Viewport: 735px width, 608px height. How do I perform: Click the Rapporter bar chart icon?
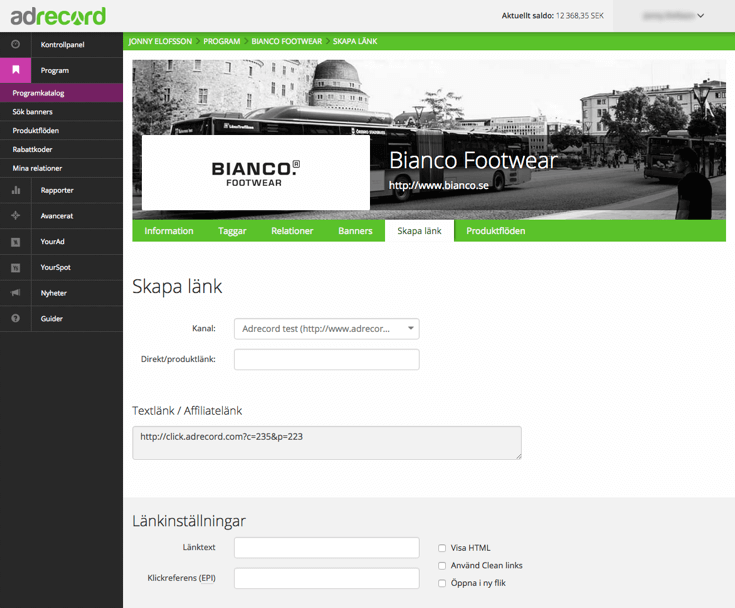(15, 190)
